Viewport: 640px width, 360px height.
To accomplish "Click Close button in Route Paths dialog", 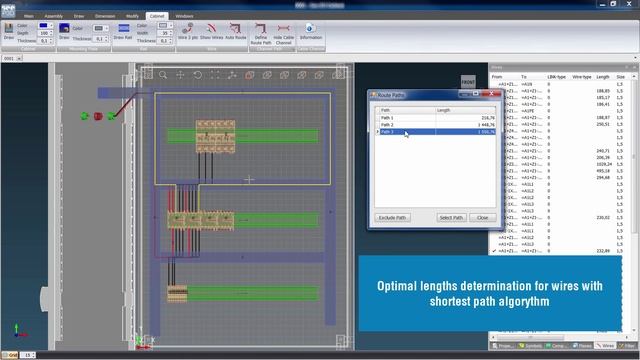I will pos(482,218).
